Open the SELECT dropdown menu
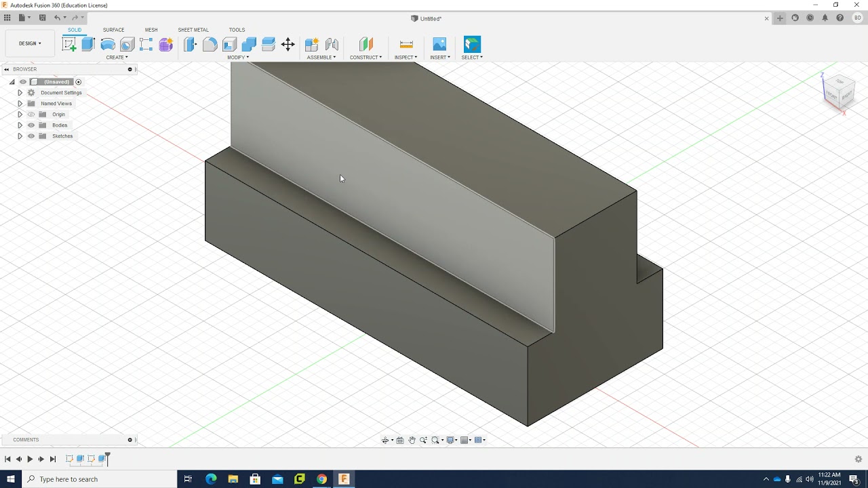Viewport: 868px width, 488px height. tap(472, 58)
